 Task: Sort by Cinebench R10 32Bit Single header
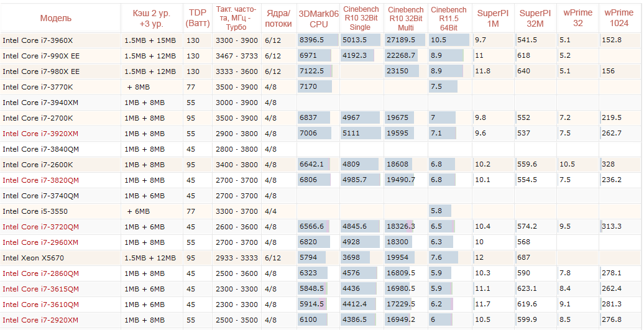click(360, 18)
